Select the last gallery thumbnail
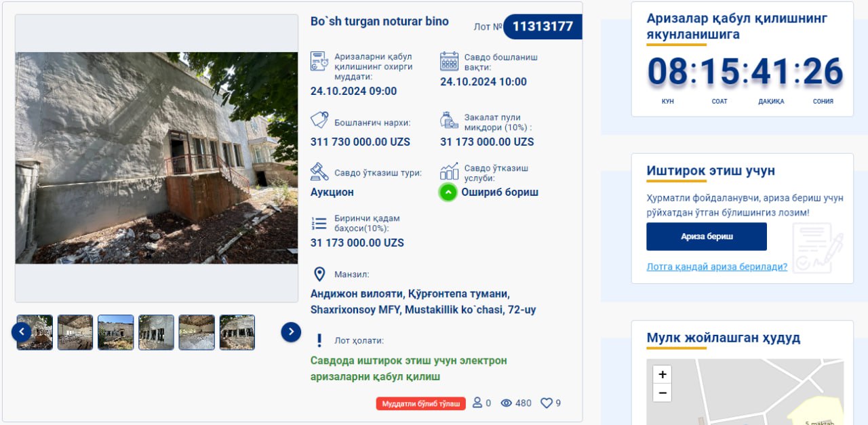Image resolution: width=868 pixels, height=425 pixels. coord(237,332)
